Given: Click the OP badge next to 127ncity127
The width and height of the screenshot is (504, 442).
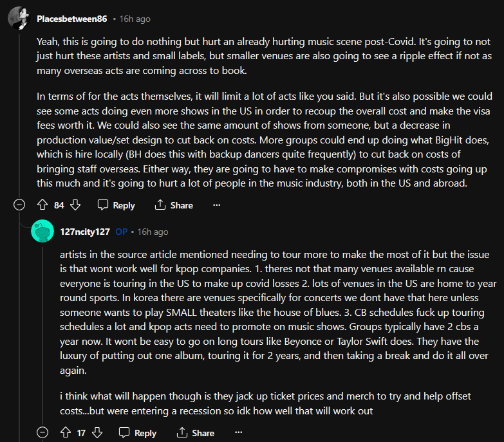Looking at the screenshot, I should tap(122, 231).
